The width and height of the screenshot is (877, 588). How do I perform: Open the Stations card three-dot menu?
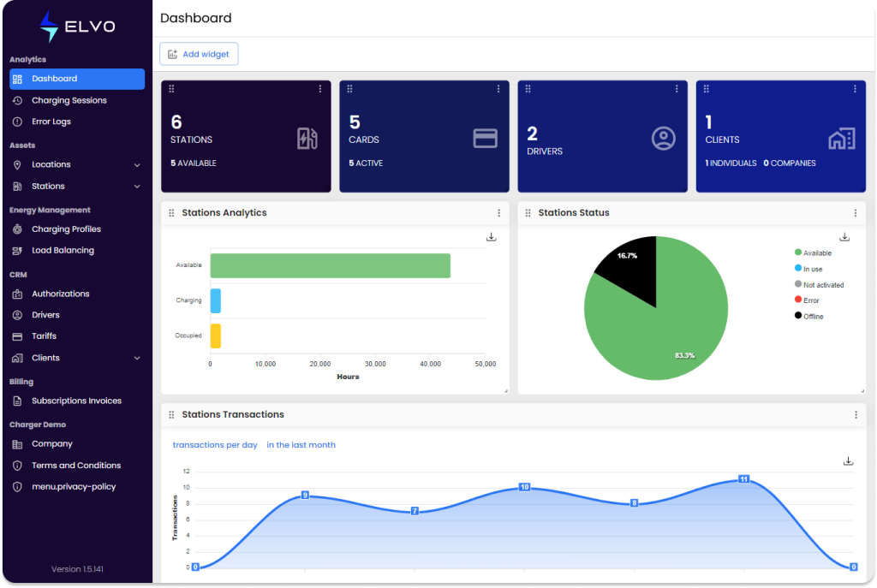click(x=320, y=89)
